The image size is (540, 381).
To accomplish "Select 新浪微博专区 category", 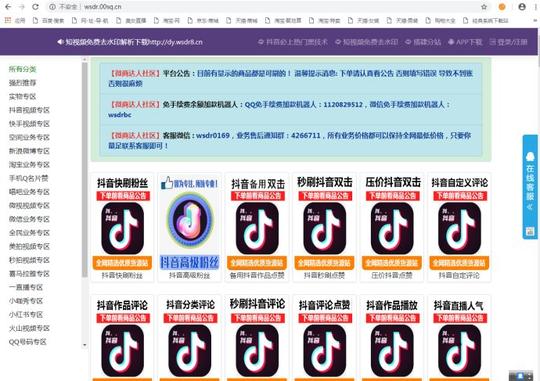I will pyautogui.click(x=29, y=151).
